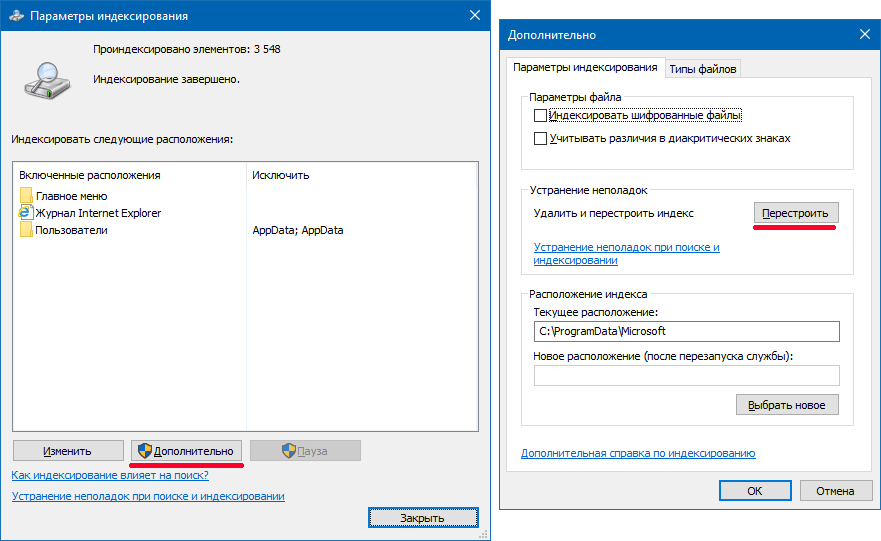Toggle Учитывать различия в диакритических знаках
881x541 pixels.
(540, 138)
